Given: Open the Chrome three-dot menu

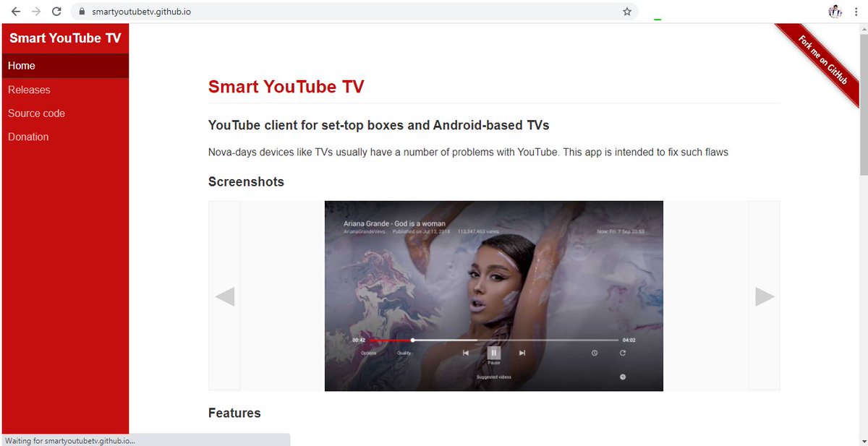Looking at the screenshot, I should pos(856,12).
